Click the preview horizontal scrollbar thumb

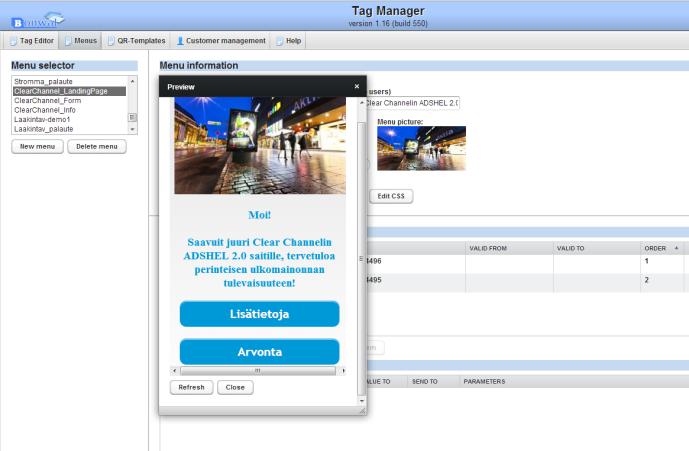pyautogui.click(x=257, y=371)
